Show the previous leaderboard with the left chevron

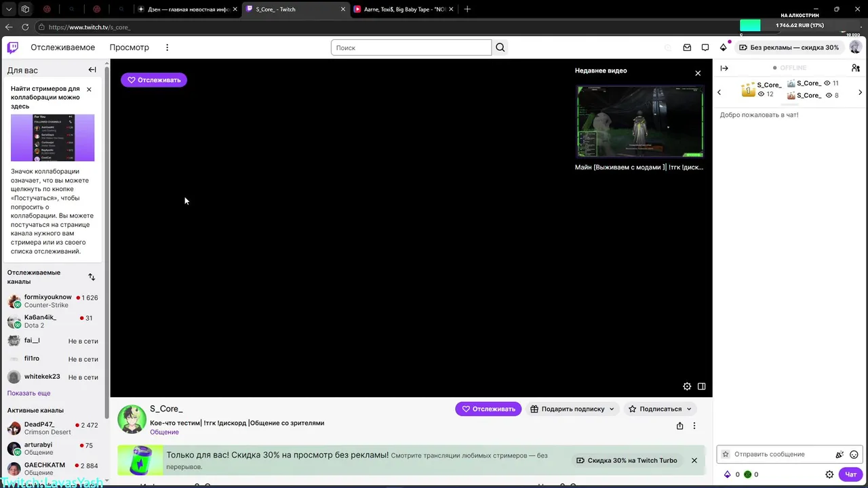[x=719, y=92]
